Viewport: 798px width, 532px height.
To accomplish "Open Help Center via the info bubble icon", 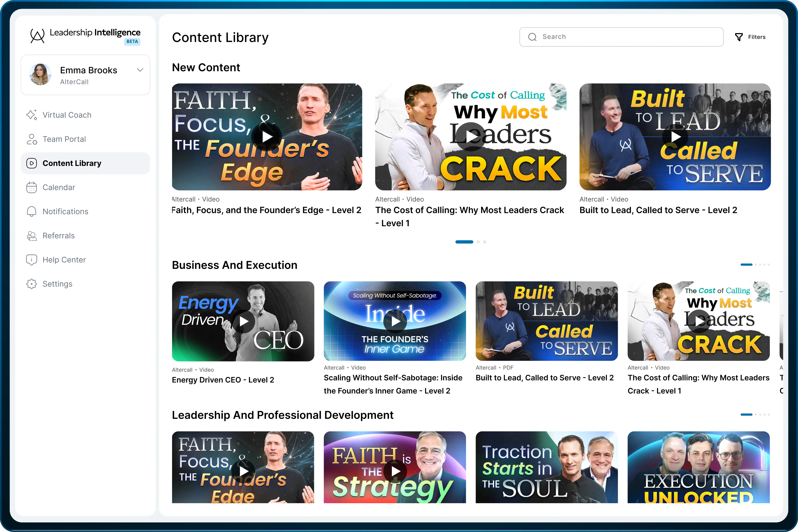I will [31, 260].
